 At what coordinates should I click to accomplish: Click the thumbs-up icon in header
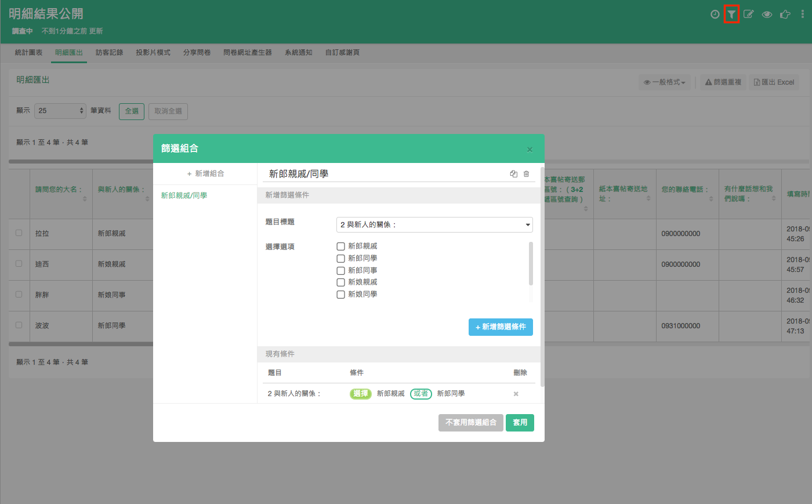(x=785, y=14)
